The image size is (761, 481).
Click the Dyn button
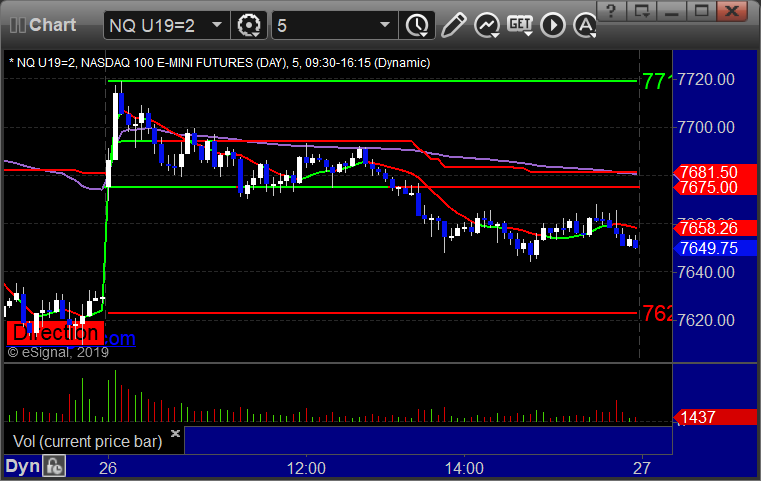point(22,466)
